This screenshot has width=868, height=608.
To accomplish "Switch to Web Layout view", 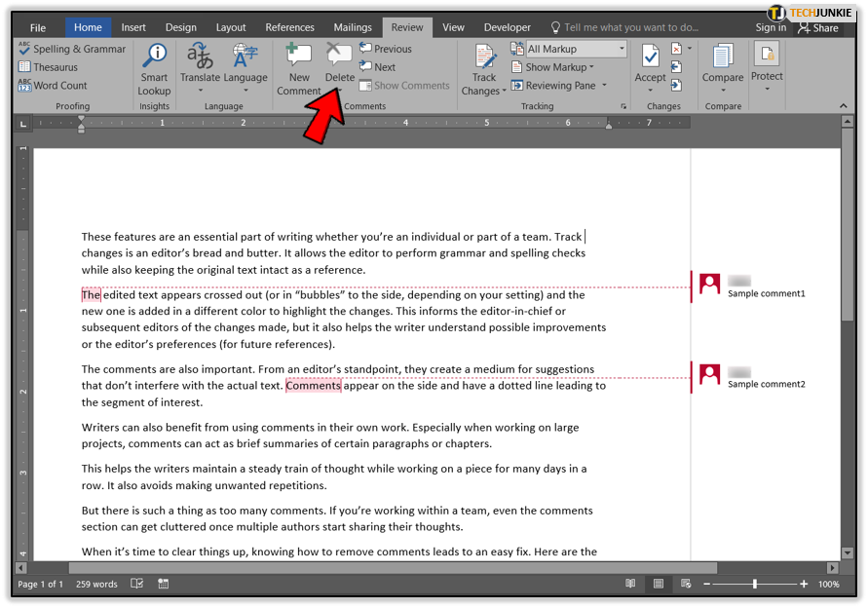I will (686, 584).
